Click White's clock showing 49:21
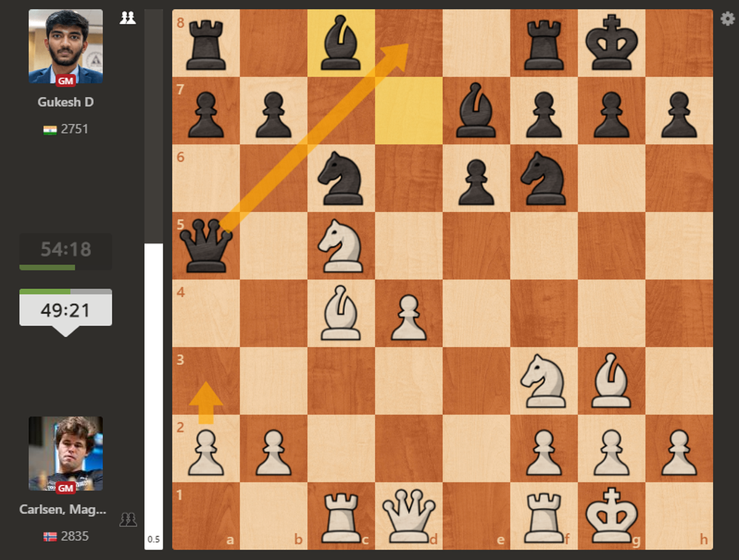This screenshot has height=560, width=739. coord(66,310)
